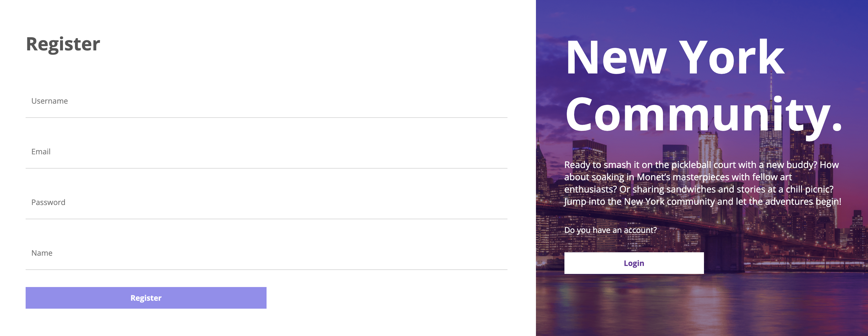
Task: Click the word Community in title
Action: click(697, 114)
